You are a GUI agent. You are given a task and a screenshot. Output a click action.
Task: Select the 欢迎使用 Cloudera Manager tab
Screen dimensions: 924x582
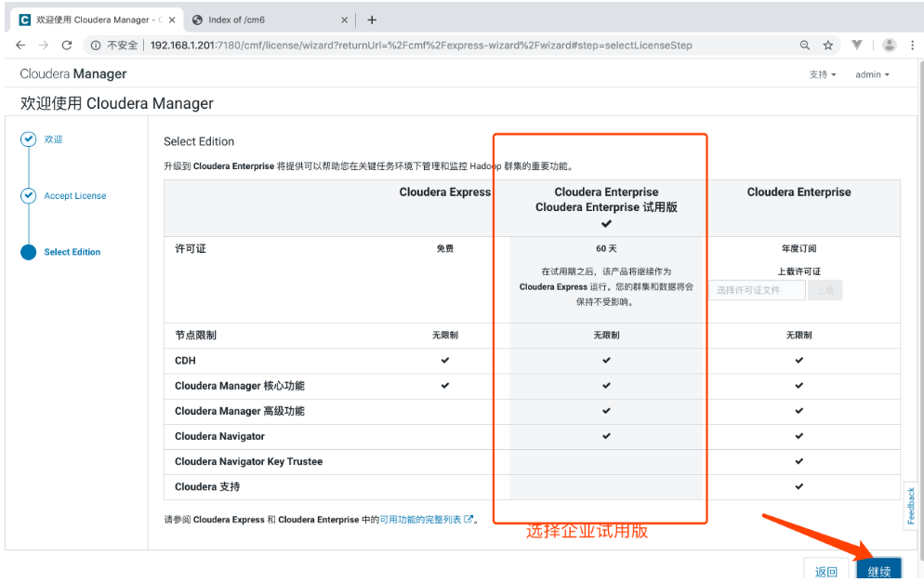(x=98, y=20)
